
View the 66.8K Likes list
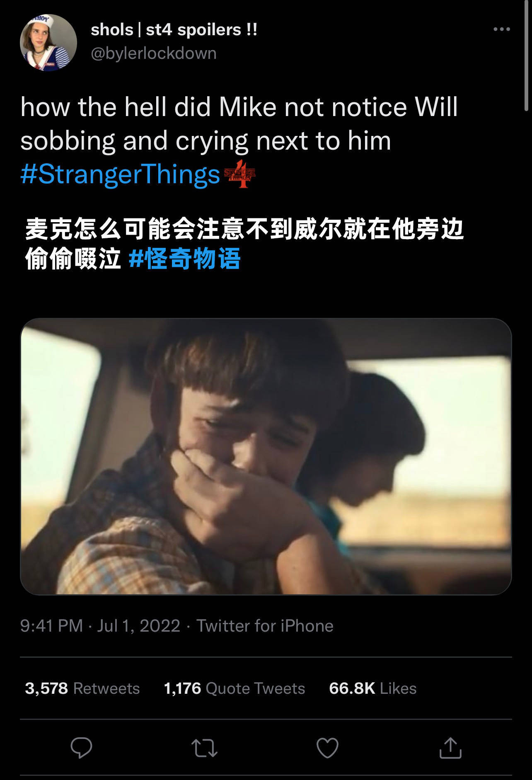[372, 688]
